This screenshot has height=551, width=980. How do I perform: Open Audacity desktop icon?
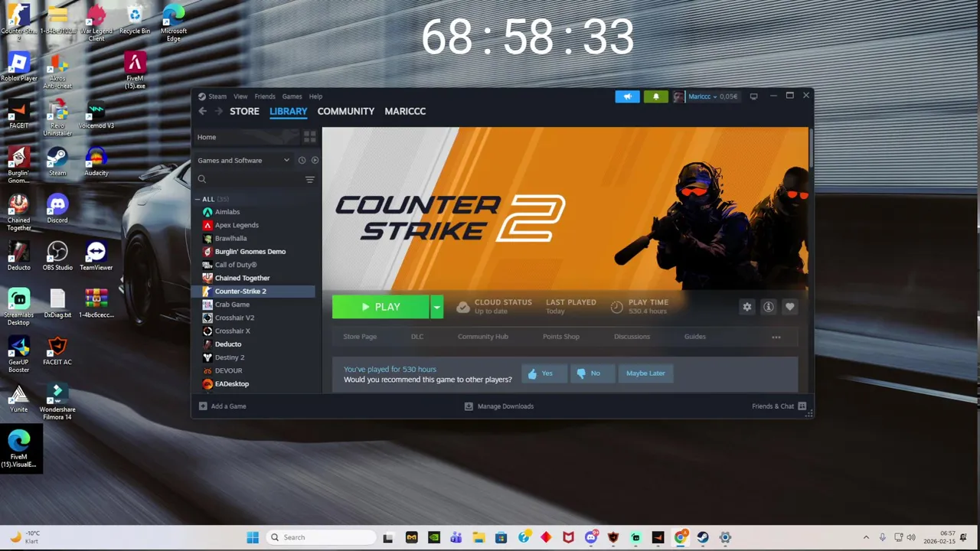(96, 161)
